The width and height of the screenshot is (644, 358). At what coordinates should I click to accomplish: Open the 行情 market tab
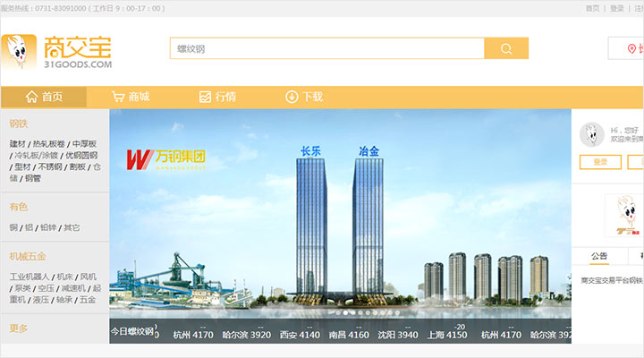[x=217, y=97]
